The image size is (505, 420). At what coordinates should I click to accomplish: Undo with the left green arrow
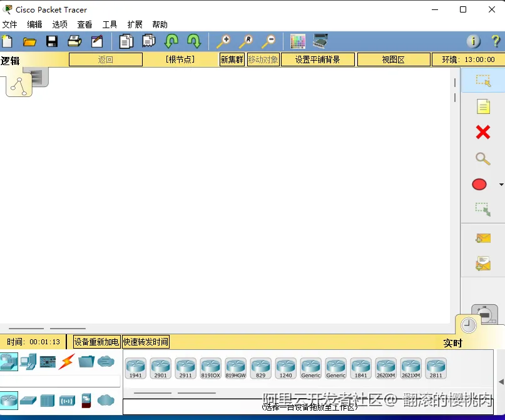point(171,41)
